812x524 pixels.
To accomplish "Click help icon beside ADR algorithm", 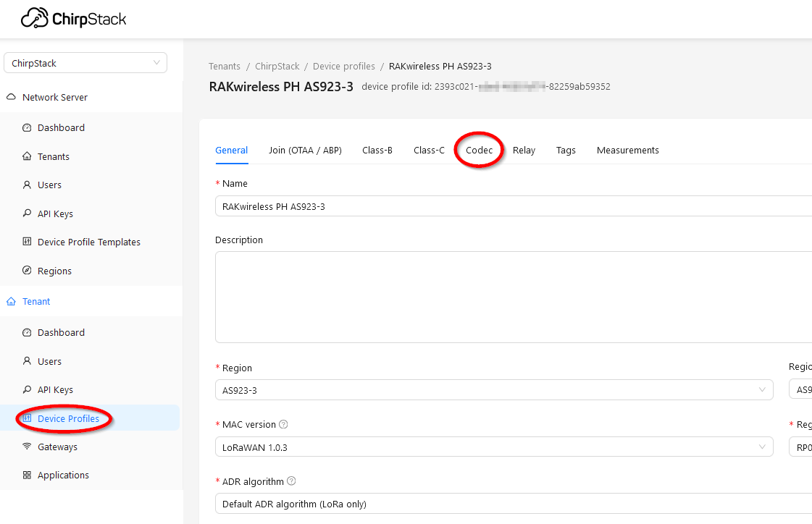I will (x=291, y=481).
